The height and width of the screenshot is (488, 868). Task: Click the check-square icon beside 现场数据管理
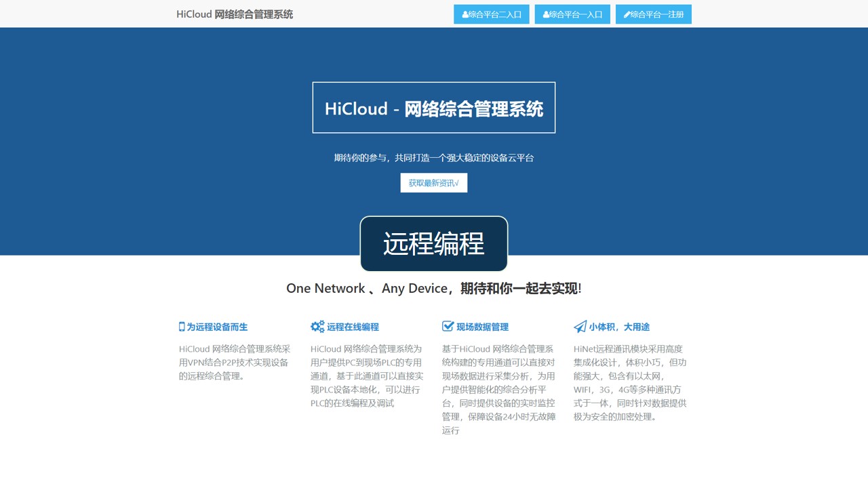click(x=448, y=327)
